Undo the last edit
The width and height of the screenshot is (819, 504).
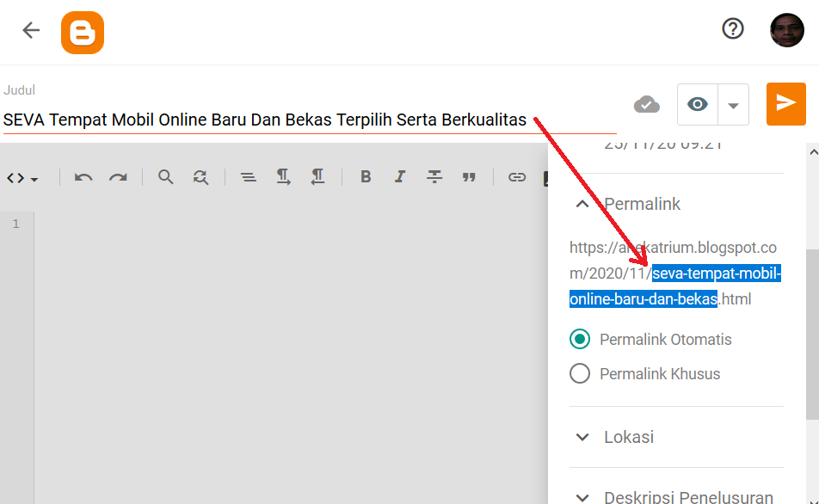tap(83, 177)
